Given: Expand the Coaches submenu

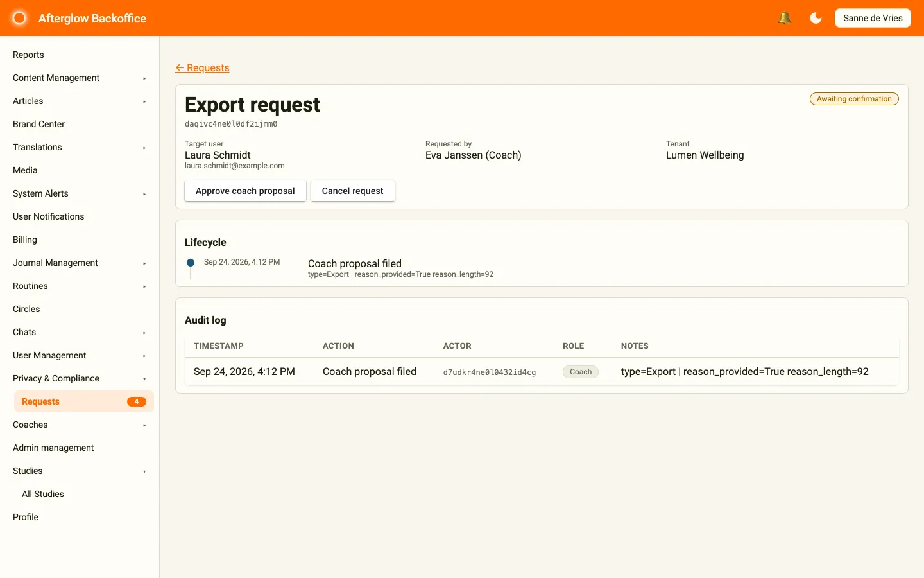Looking at the screenshot, I should 80,425.
